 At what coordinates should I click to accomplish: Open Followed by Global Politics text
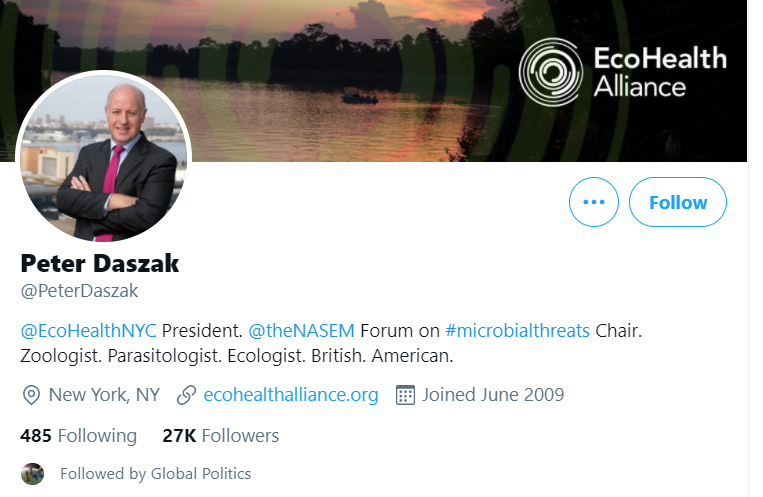point(155,474)
